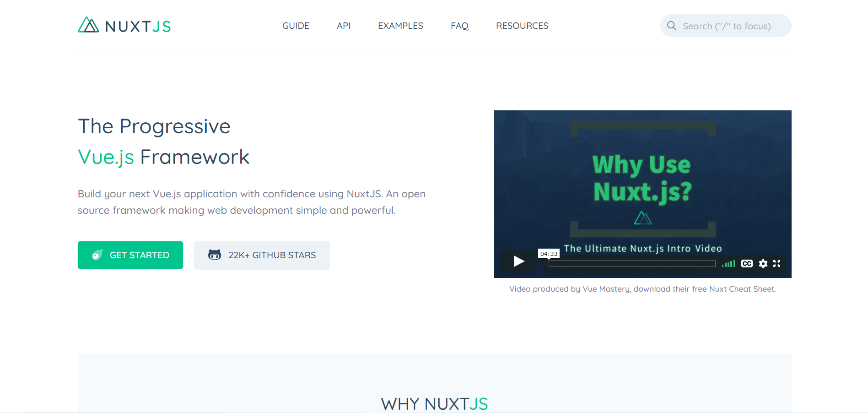Image resolution: width=868 pixels, height=413 pixels.
Task: Navigate to the FAQ section
Action: 459,26
